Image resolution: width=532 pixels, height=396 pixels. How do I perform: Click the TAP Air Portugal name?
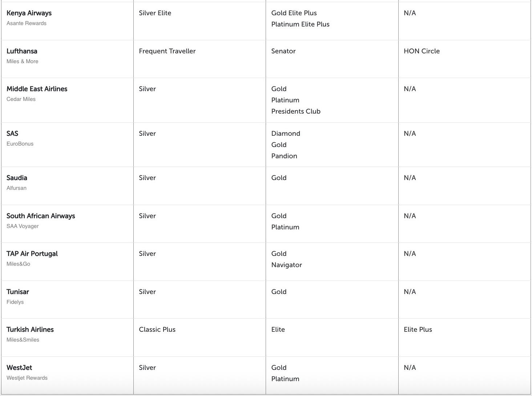click(x=32, y=254)
